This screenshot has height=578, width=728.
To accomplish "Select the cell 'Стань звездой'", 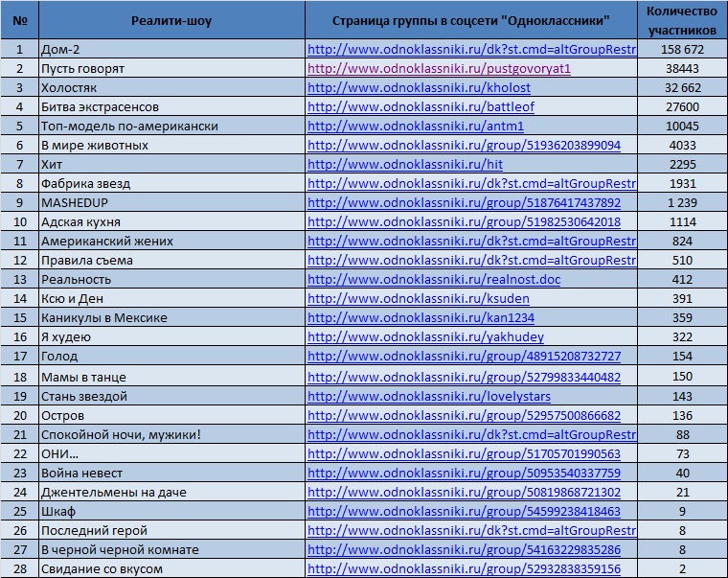I will point(171,396).
